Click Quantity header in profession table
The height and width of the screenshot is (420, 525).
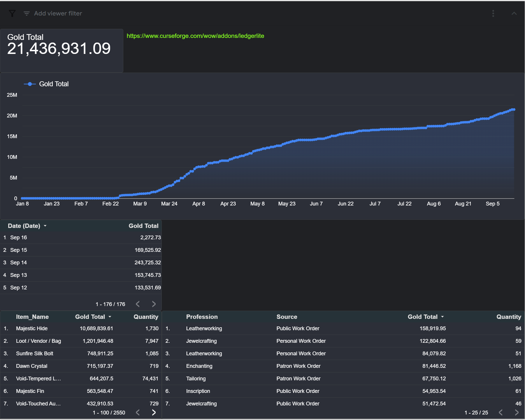click(x=509, y=317)
